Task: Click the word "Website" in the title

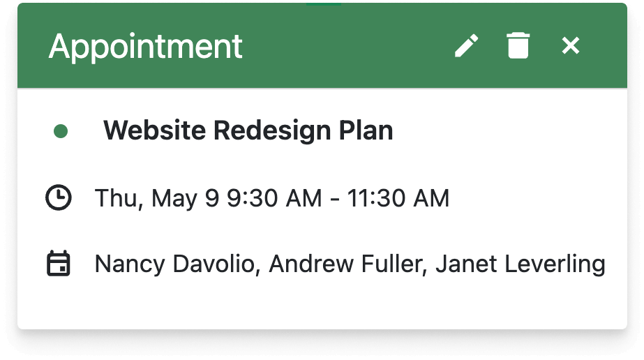Action: (x=154, y=130)
